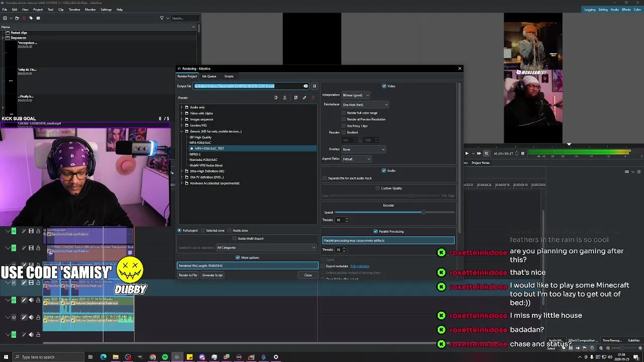Toggle the Video checkbox in render dialog
The height and width of the screenshot is (362, 644).
(x=384, y=86)
